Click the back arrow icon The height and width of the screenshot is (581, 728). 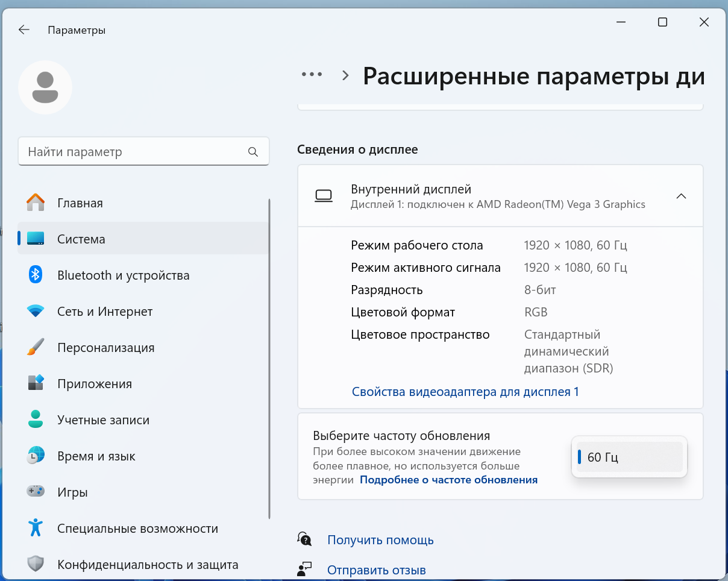click(x=24, y=30)
